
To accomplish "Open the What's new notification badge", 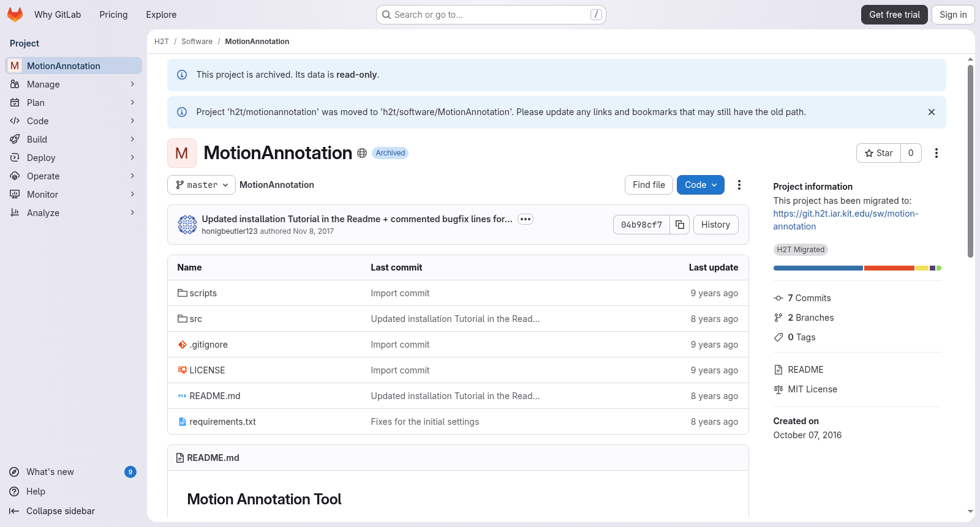I will pyautogui.click(x=130, y=472).
